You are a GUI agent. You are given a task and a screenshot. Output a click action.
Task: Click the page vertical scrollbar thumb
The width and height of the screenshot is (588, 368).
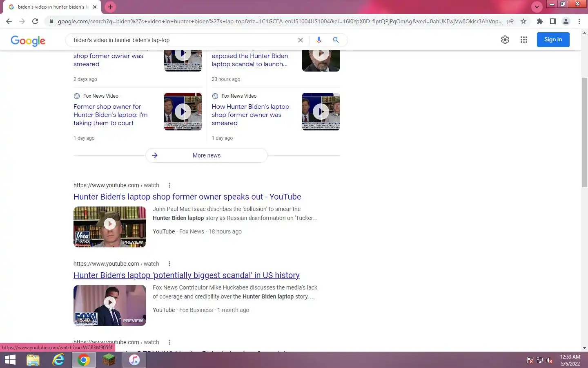pyautogui.click(x=584, y=132)
